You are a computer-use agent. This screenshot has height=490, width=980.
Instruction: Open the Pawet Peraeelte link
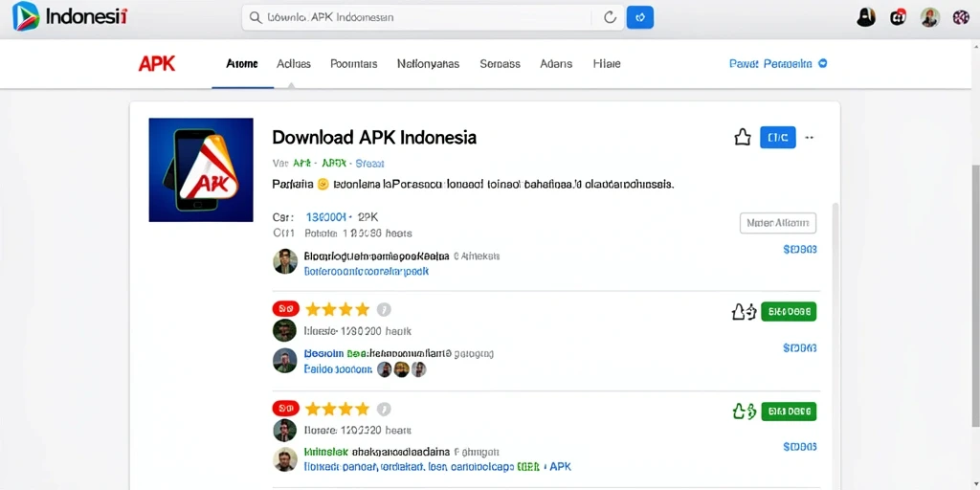point(770,64)
